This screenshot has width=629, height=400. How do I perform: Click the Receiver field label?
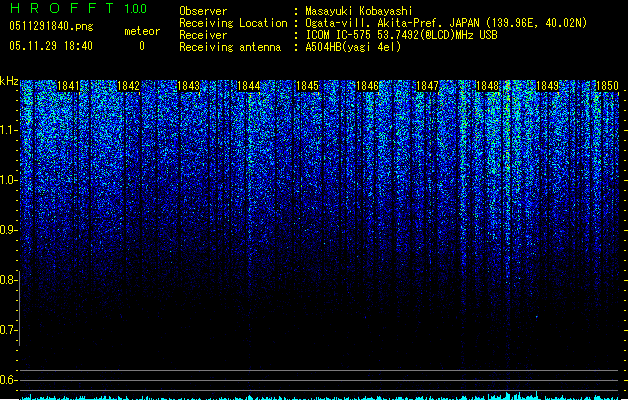pos(203,35)
